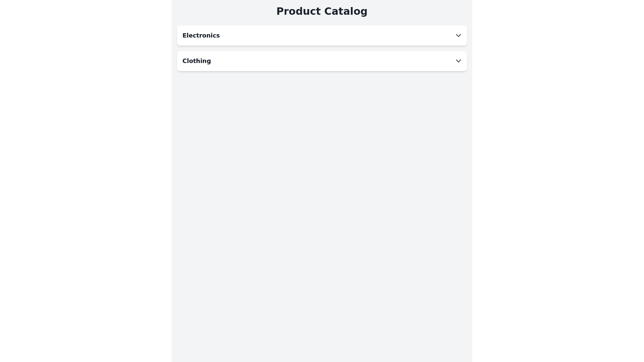Open the Clothing accordion panel

[x=322, y=61]
